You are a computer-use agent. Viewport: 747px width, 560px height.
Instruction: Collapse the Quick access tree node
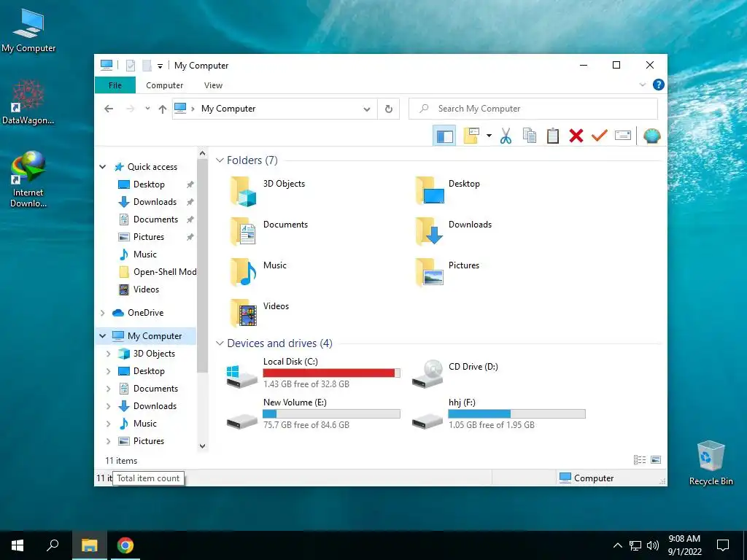pos(102,167)
